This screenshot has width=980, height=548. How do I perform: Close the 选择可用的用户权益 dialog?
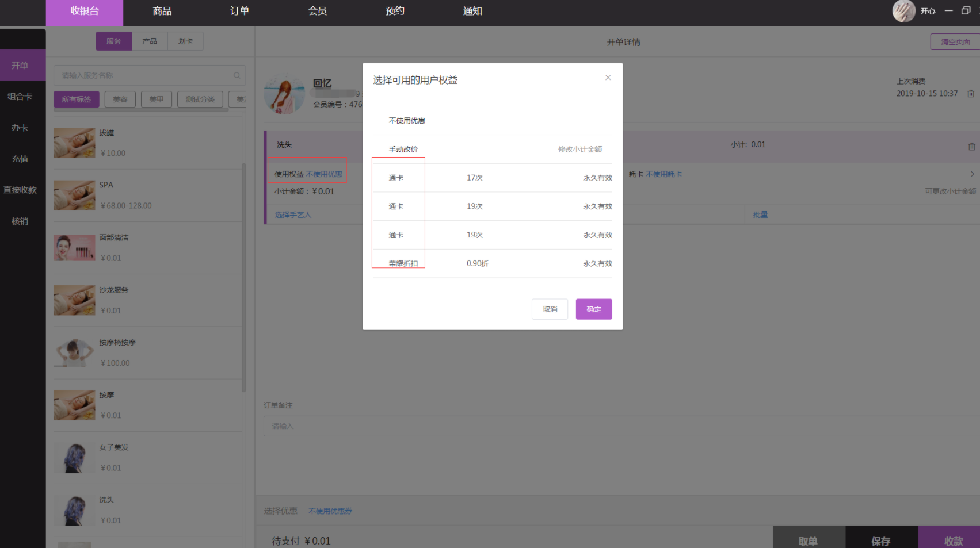608,78
